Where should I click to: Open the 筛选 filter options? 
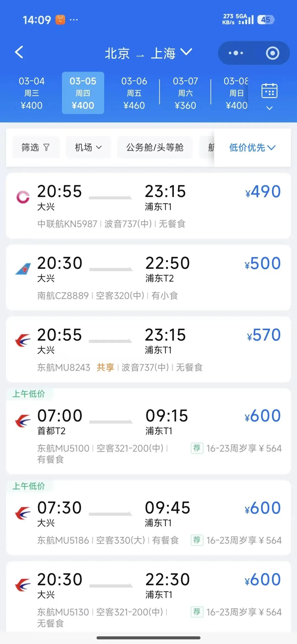[35, 148]
